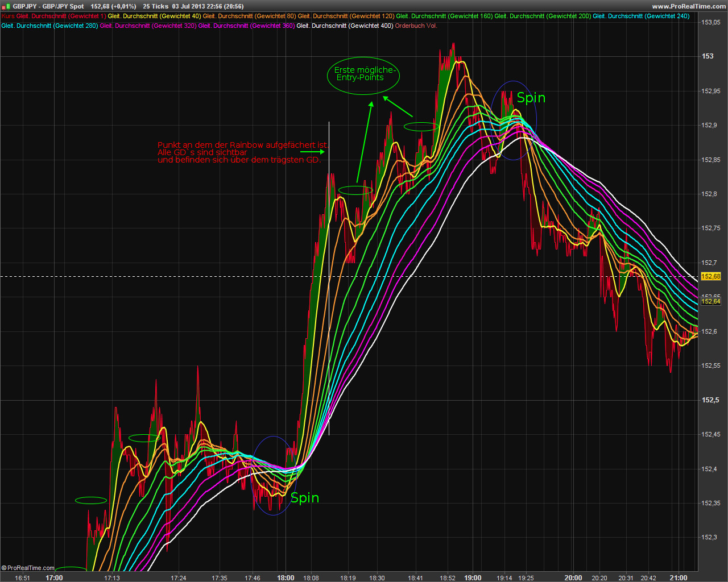The image size is (728, 582).
Task: Select the red Kurs legend label
Action: click(x=8, y=16)
